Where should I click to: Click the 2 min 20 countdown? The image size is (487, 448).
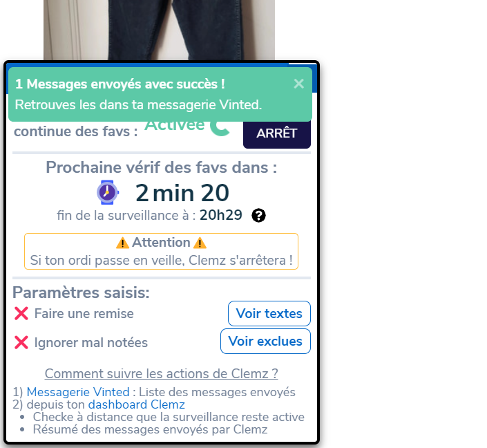pos(182,193)
